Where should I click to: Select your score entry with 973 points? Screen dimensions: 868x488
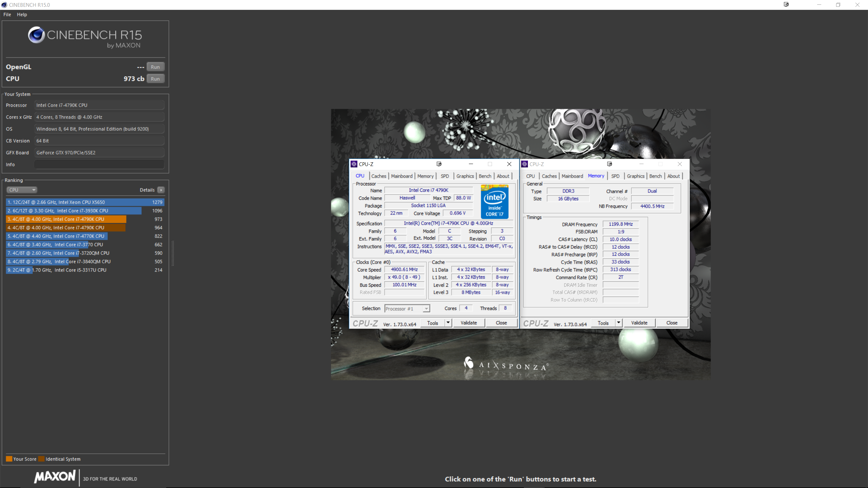click(x=85, y=219)
